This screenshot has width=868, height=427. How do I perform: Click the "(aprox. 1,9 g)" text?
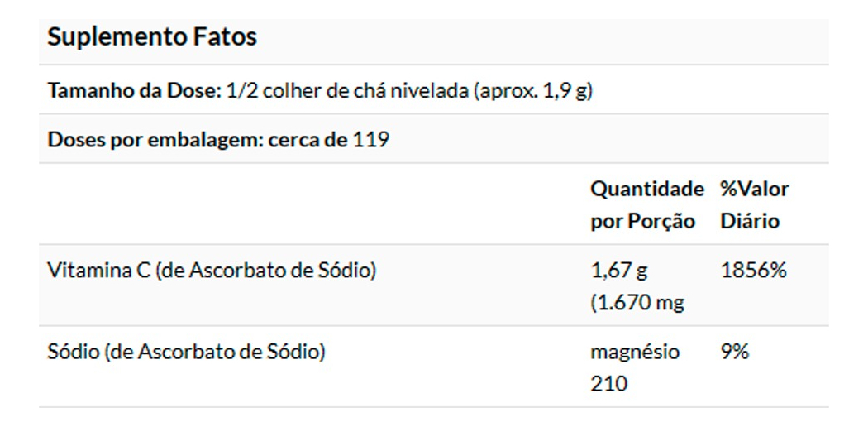[x=533, y=90]
